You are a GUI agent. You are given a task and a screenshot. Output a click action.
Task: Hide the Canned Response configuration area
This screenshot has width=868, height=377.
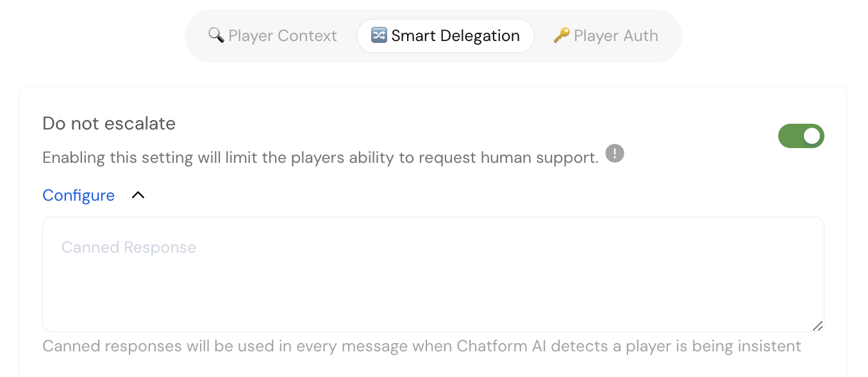click(x=137, y=195)
